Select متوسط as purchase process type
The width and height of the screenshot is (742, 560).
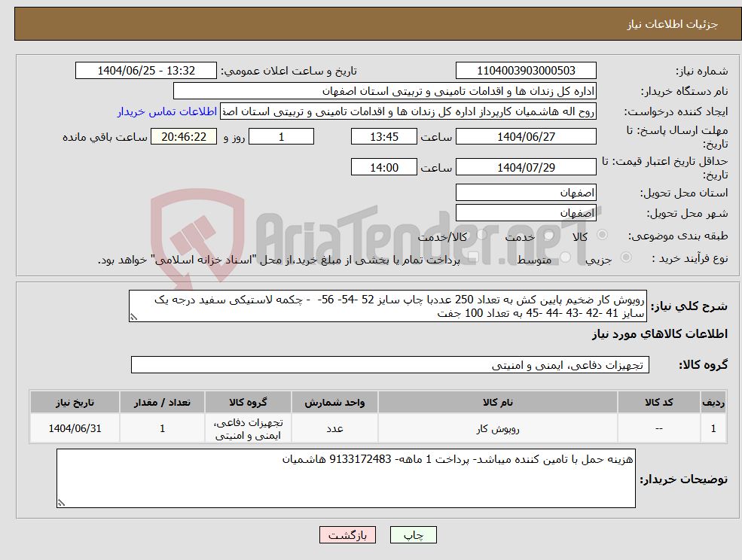(565, 256)
